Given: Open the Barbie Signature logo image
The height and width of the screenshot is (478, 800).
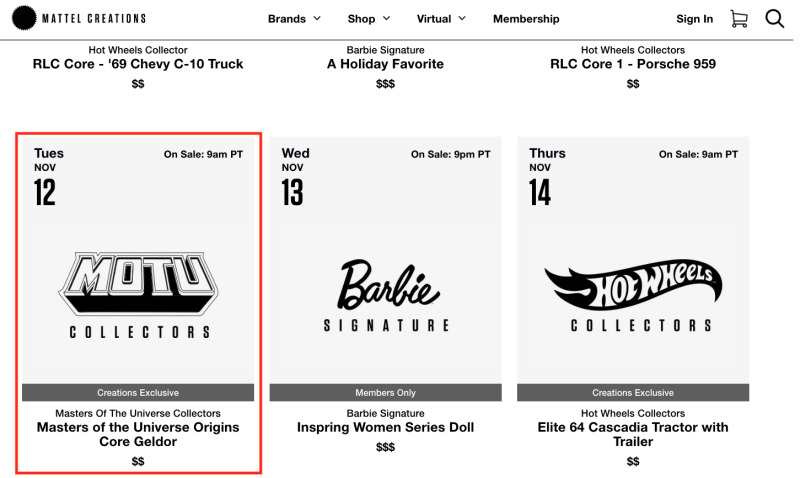Looking at the screenshot, I should (x=386, y=295).
